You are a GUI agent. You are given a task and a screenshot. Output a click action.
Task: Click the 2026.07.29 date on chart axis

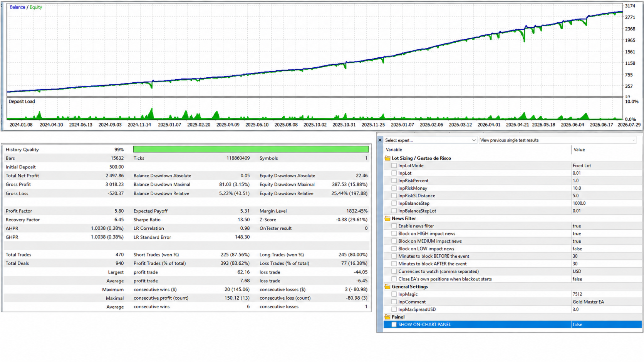tap(629, 125)
